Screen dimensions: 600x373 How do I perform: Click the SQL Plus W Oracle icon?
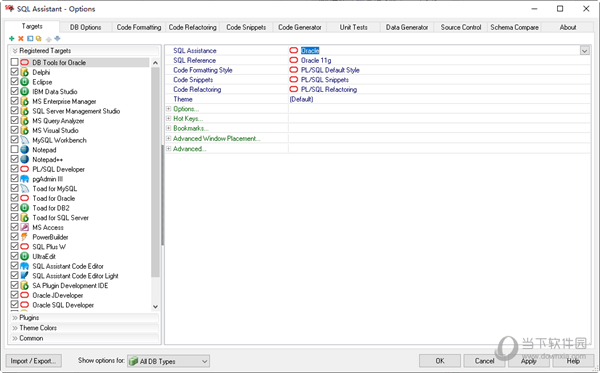click(24, 247)
